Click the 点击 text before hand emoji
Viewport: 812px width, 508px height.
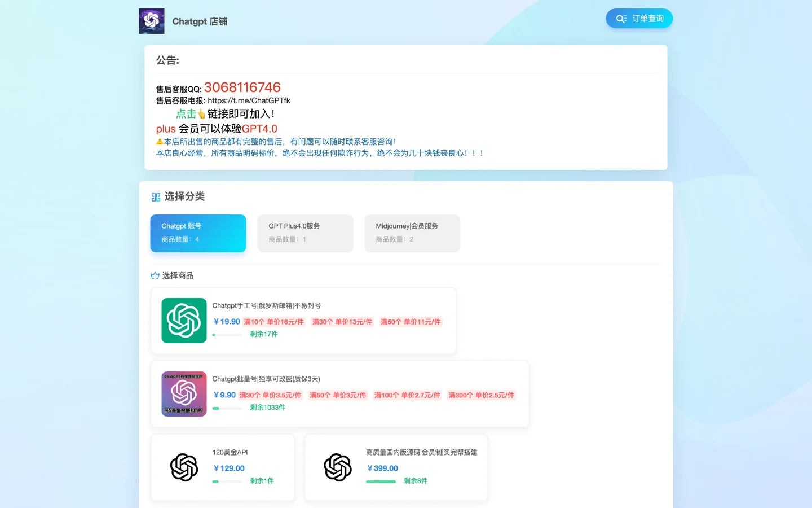coord(186,114)
